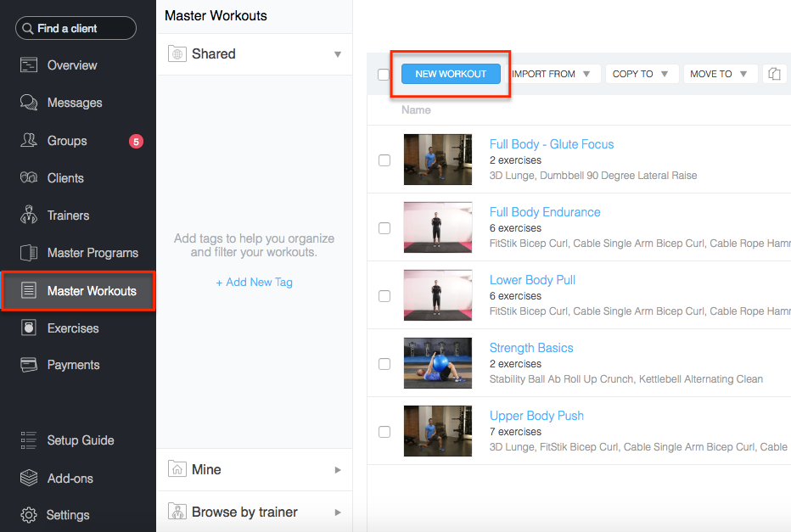
Task: Click the Overview sidebar icon
Action: pos(29,65)
